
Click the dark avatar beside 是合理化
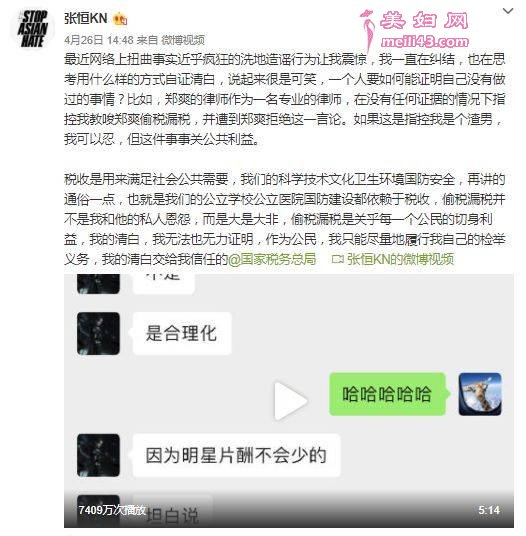98,333
